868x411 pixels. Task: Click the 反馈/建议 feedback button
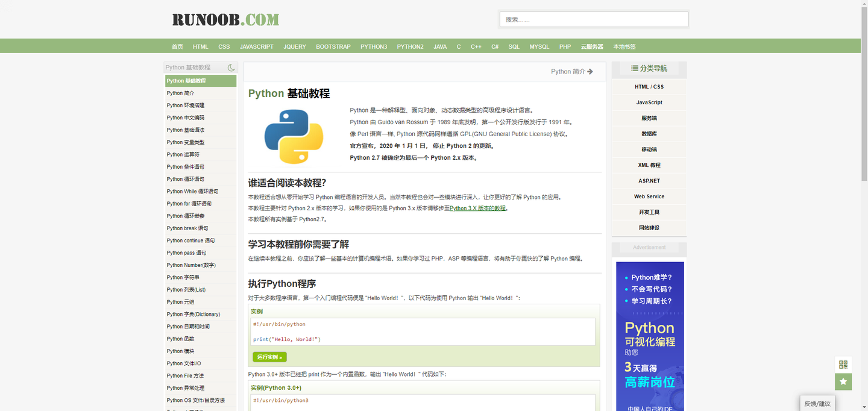[x=817, y=403]
